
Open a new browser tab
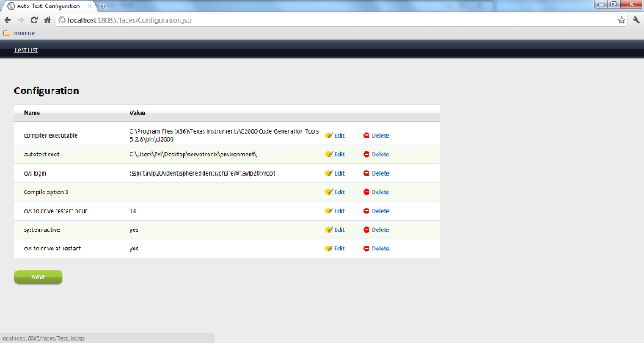[x=103, y=6]
